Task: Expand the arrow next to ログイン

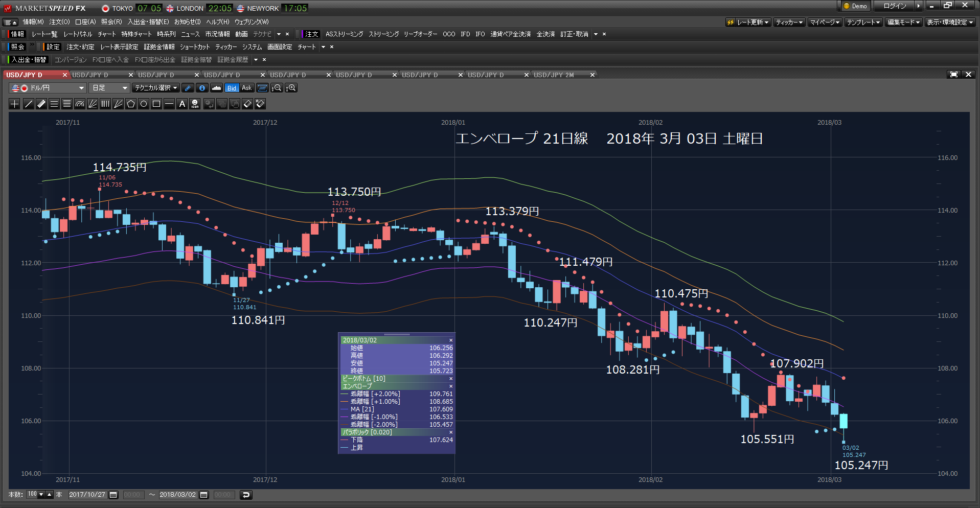Action: [919, 6]
